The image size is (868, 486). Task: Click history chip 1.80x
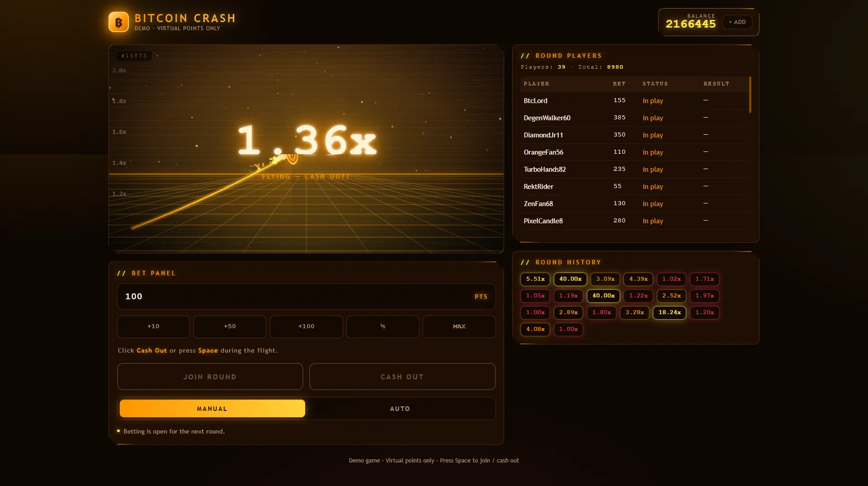[x=602, y=313]
